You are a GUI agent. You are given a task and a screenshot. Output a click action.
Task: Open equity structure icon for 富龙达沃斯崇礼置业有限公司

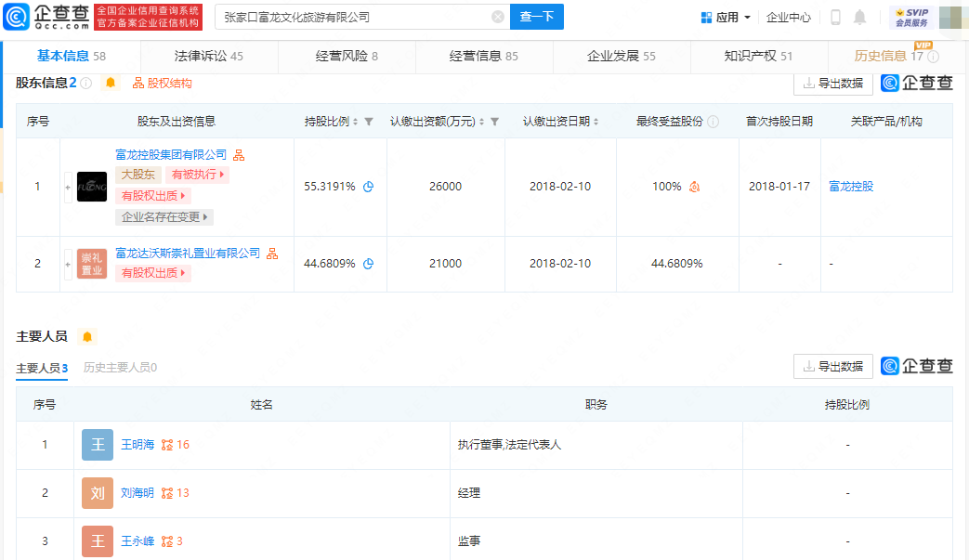(x=272, y=254)
